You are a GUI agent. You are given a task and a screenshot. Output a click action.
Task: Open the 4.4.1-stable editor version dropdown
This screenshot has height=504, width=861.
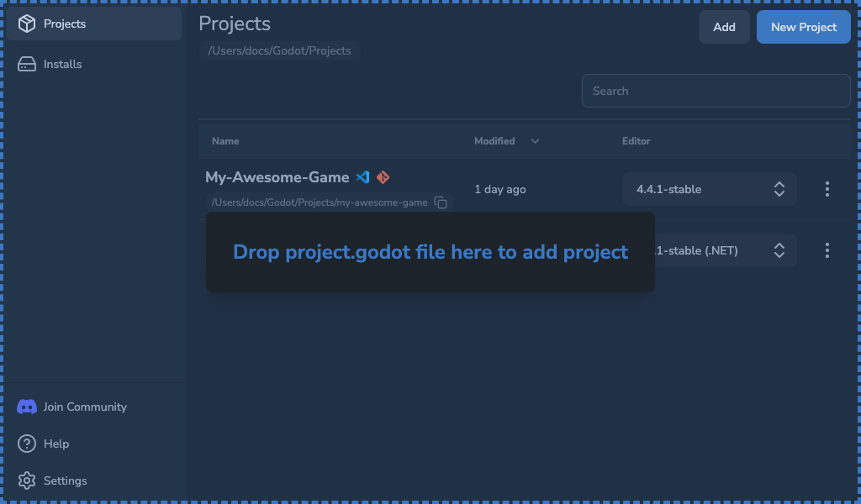coord(709,189)
